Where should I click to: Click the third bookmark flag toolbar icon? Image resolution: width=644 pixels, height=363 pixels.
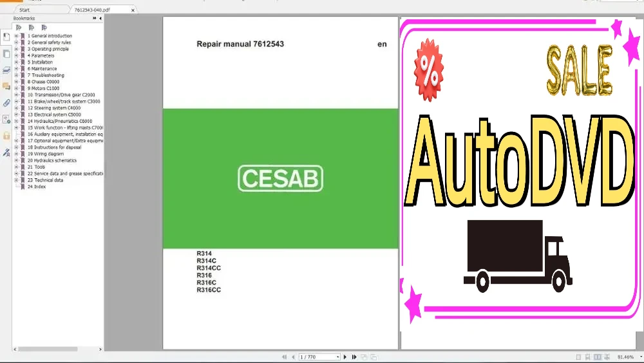(44, 28)
